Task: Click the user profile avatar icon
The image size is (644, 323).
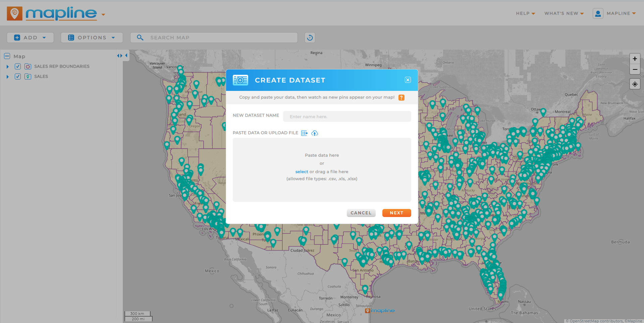Action: click(598, 13)
